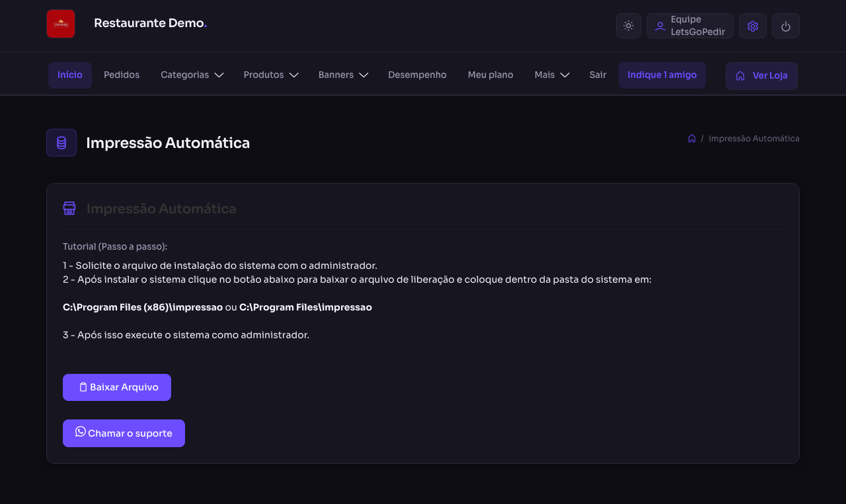This screenshot has height=504, width=846.
Task: Click the store icon in Ver Loja
Action: point(740,75)
